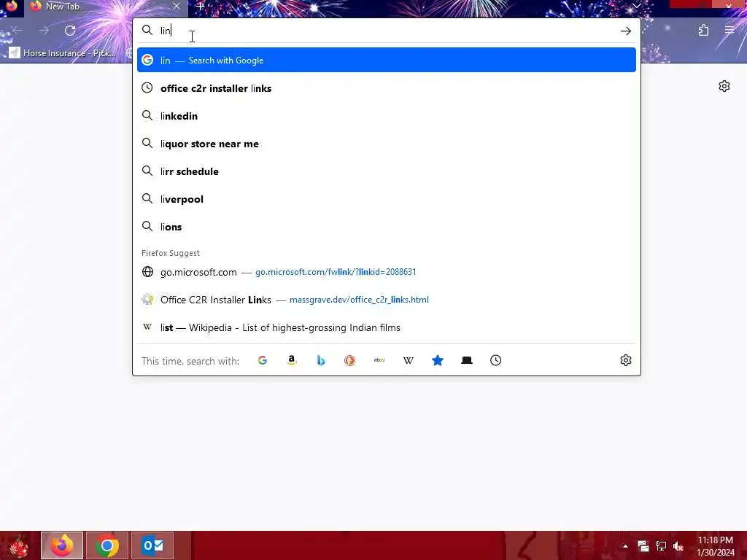
Task: Click the muted volume tray icon
Action: click(678, 546)
